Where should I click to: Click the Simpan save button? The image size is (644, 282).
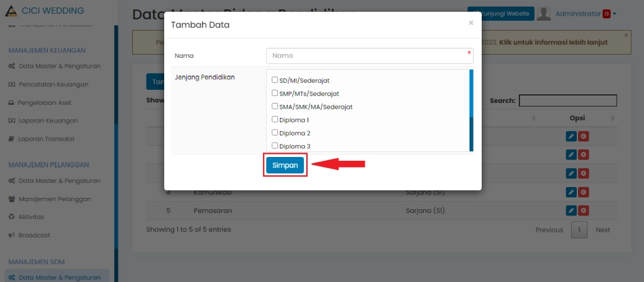[285, 165]
